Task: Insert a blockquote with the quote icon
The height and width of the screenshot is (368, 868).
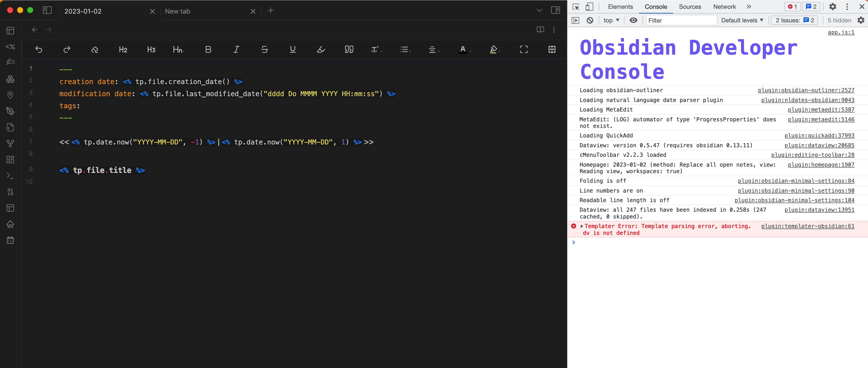Action: 349,50
